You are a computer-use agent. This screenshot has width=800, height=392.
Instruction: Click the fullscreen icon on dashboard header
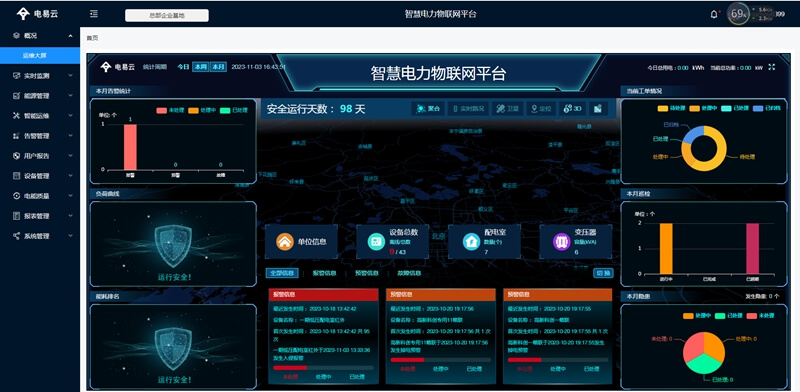coord(771,67)
